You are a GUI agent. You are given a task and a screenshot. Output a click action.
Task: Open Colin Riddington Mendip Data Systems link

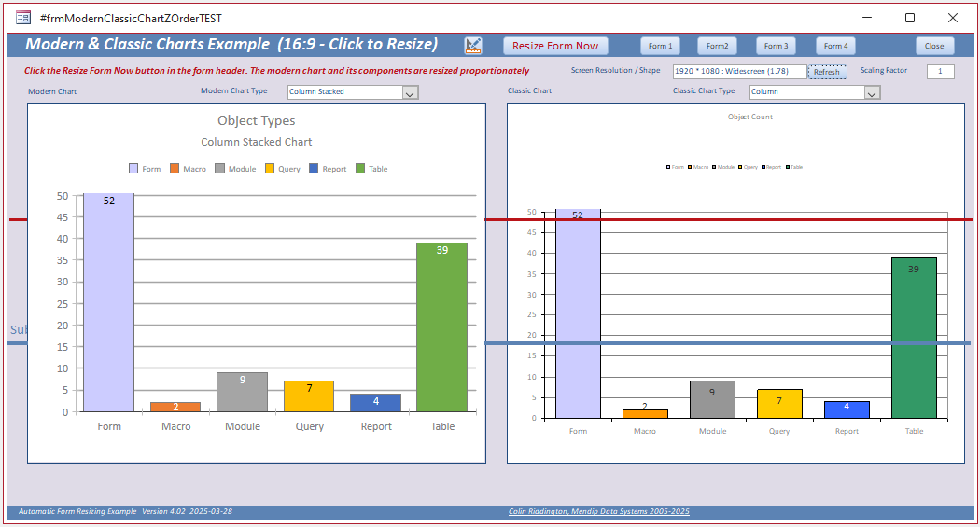(599, 511)
